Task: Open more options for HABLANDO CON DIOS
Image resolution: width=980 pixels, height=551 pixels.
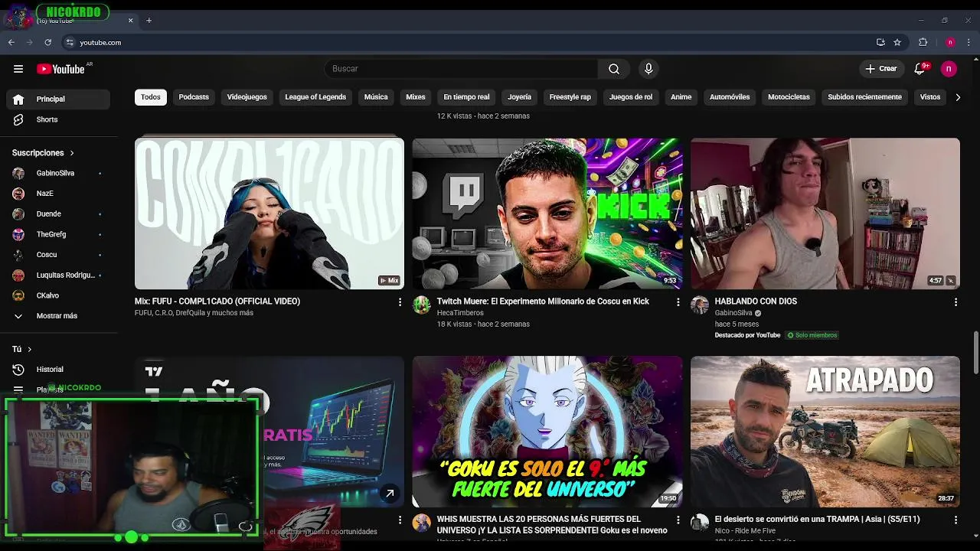Action: [955, 302]
